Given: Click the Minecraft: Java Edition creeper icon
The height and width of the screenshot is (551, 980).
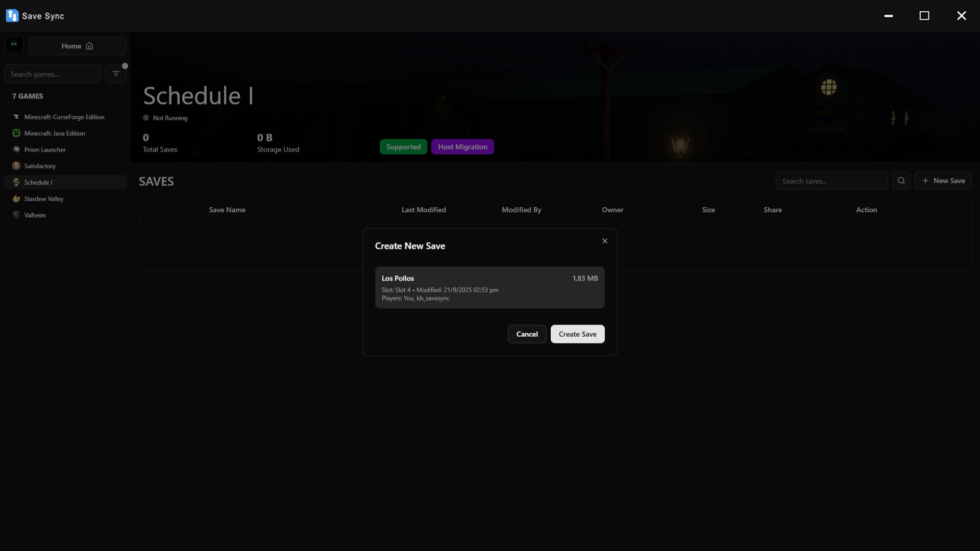Looking at the screenshot, I should tap(16, 133).
